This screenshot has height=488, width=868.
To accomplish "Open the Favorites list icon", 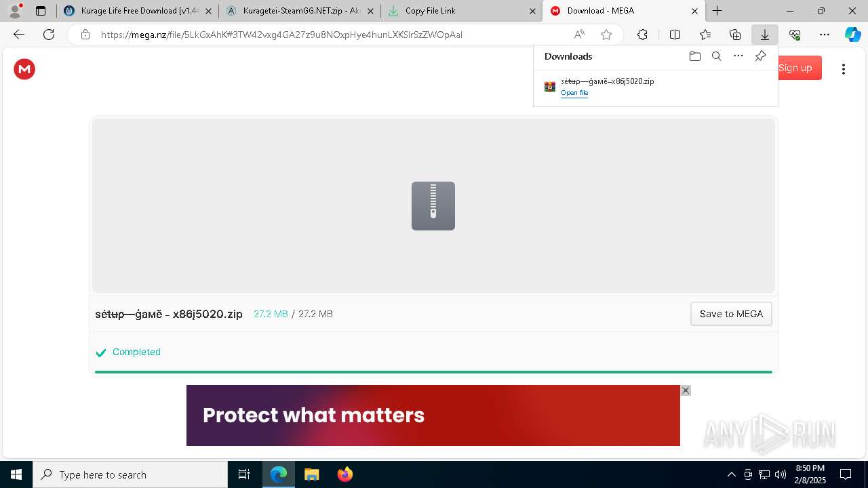I will [x=705, y=35].
